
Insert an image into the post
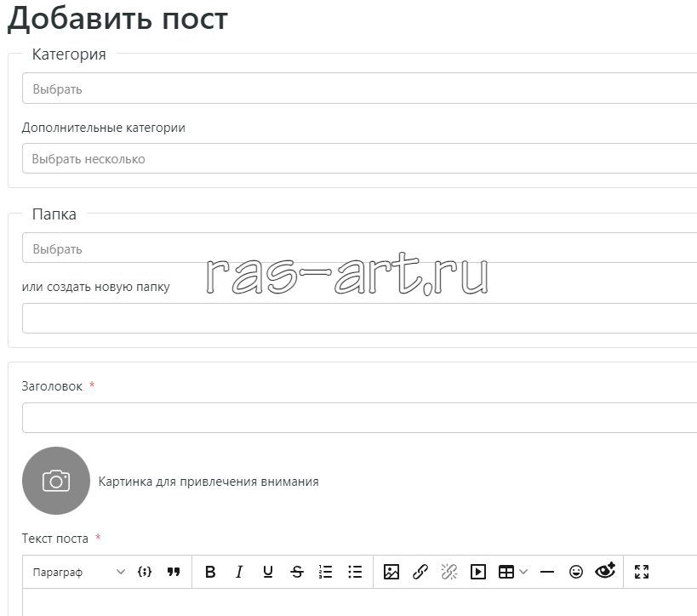click(391, 572)
